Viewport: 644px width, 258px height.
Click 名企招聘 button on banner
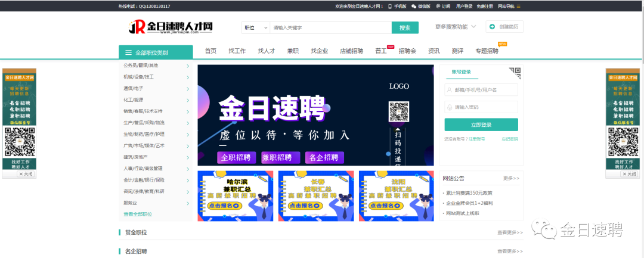click(324, 158)
